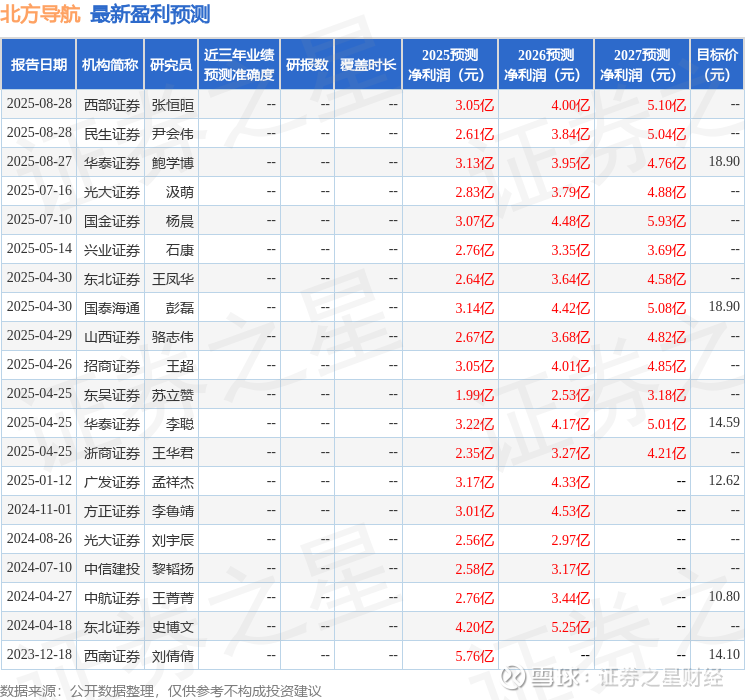Click 5.25亿 forecast in 史博文 row
The height and width of the screenshot is (700, 745).
(x=571, y=627)
